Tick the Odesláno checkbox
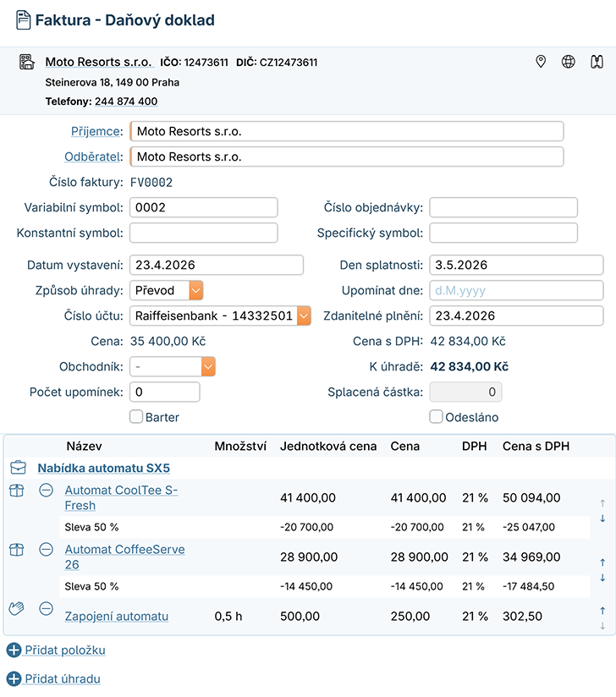Image resolution: width=616 pixels, height=697 pixels. click(437, 416)
